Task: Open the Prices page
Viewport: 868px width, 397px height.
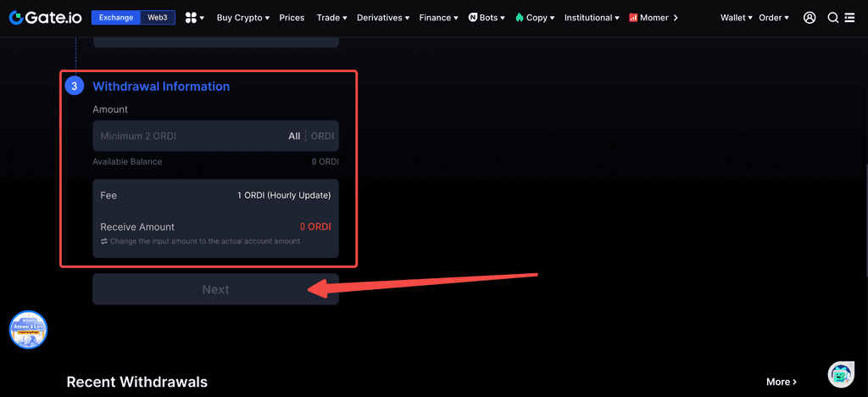Action: coord(292,18)
